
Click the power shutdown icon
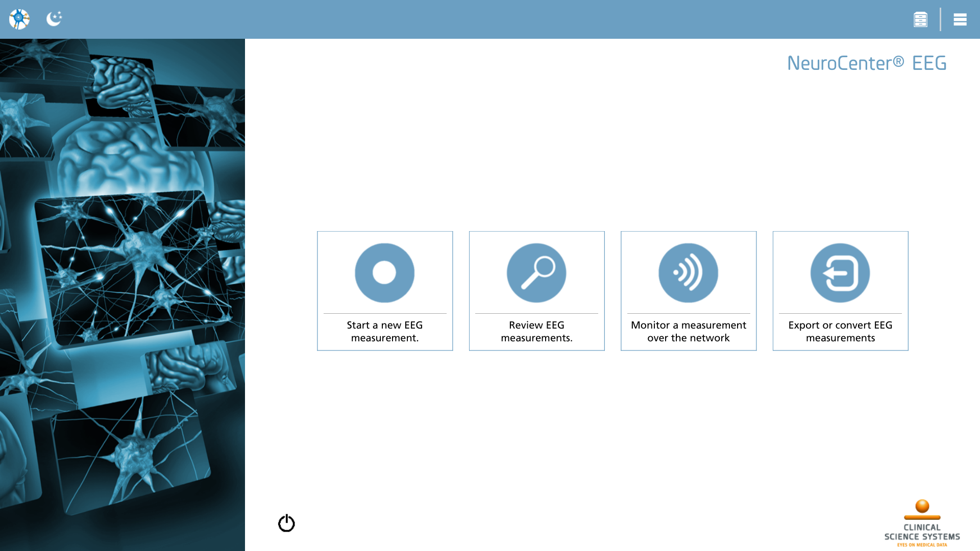[x=286, y=523]
